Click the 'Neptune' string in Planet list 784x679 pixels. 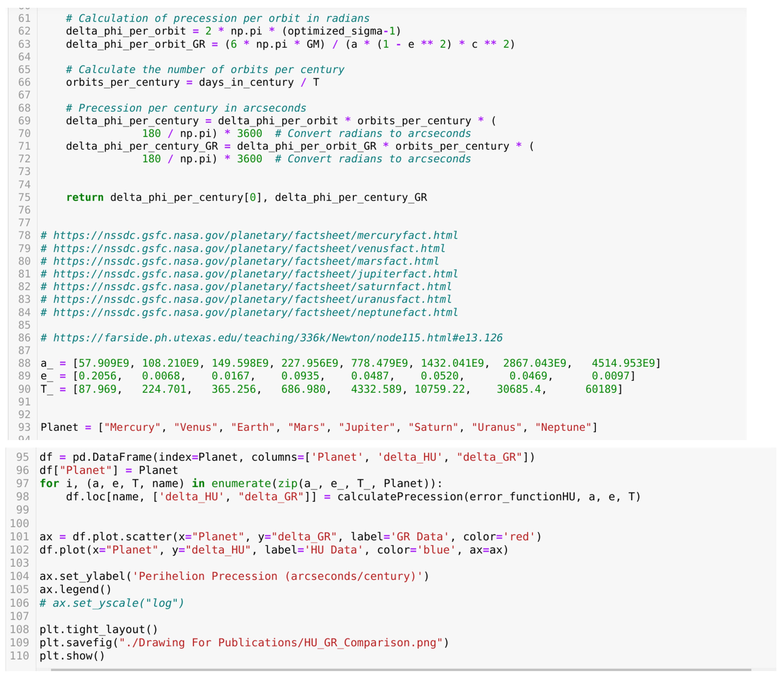point(563,427)
